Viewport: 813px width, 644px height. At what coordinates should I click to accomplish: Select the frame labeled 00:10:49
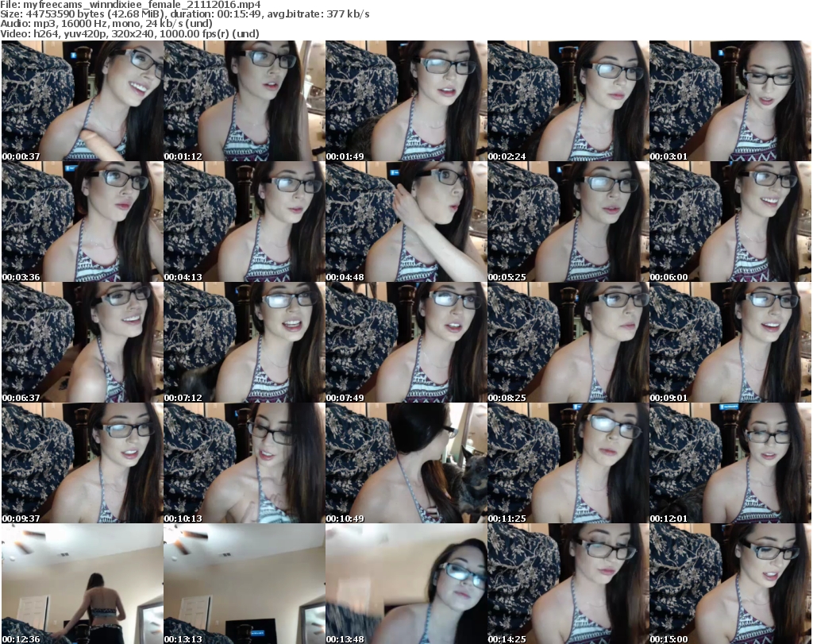coord(406,462)
